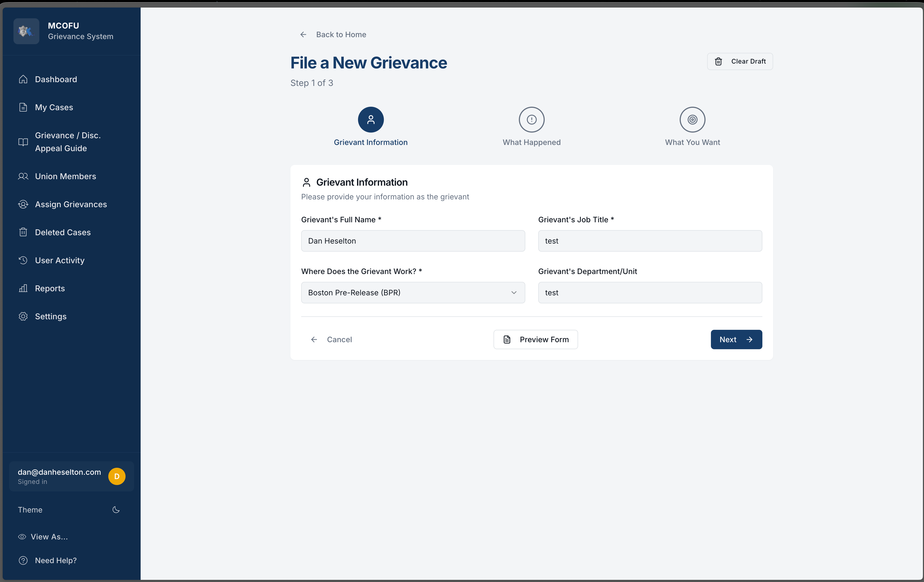Viewport: 924px width, 582px height.
Task: Select the Grievant Information step label
Action: [371, 142]
